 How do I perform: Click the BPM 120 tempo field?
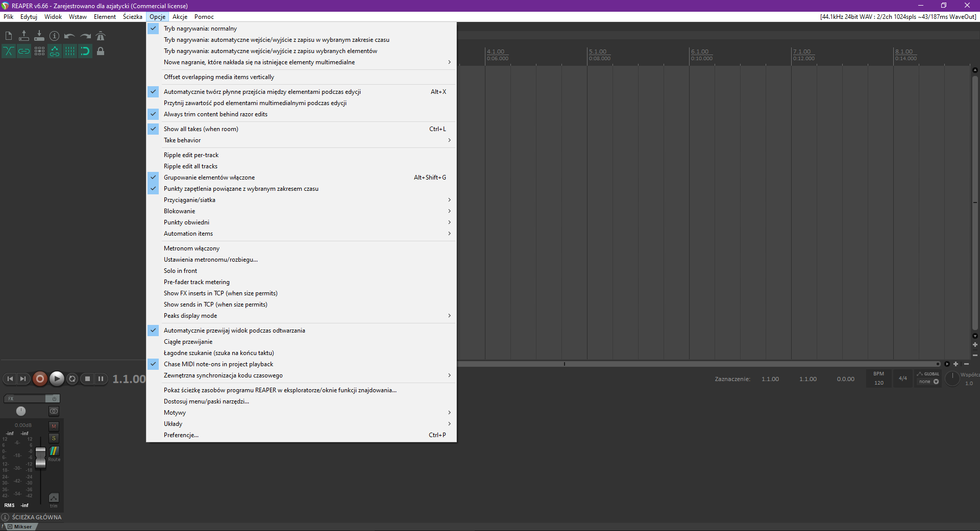click(878, 378)
